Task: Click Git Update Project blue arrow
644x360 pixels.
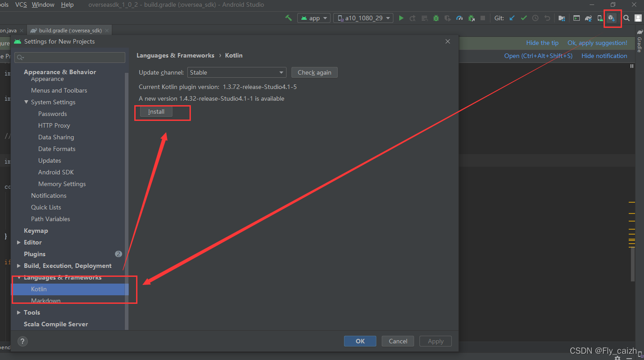Action: pyautogui.click(x=512, y=18)
